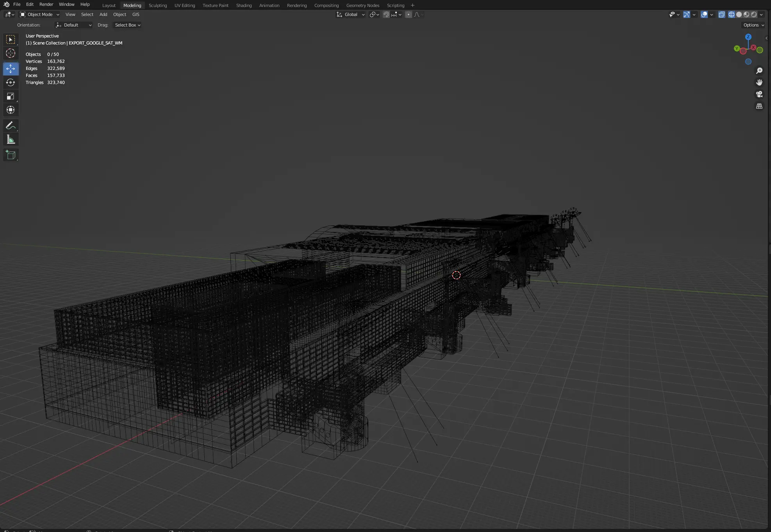Open proportional falloff dropdown
Viewport: 771px width, 532px height.
418,14
